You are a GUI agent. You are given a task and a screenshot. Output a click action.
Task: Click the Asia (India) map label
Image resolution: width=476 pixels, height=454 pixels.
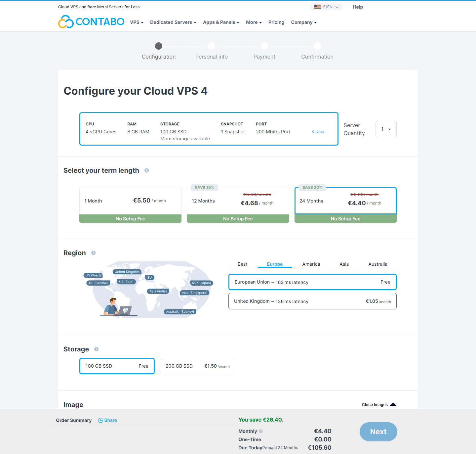(158, 291)
